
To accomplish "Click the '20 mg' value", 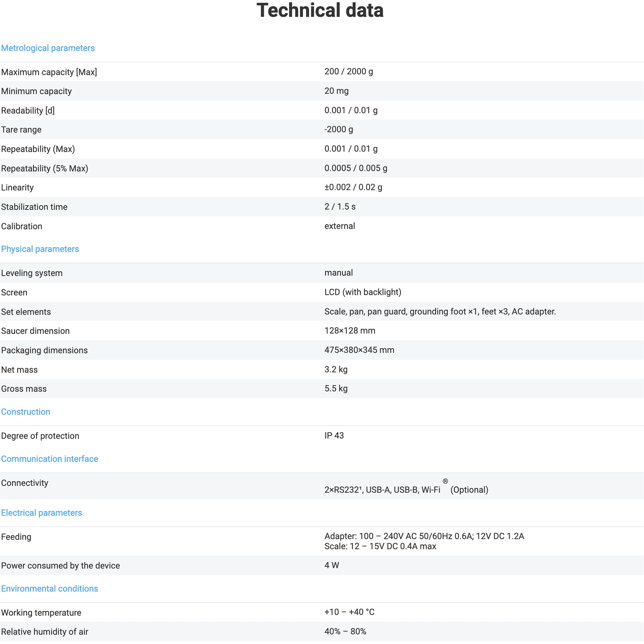I will [337, 91].
